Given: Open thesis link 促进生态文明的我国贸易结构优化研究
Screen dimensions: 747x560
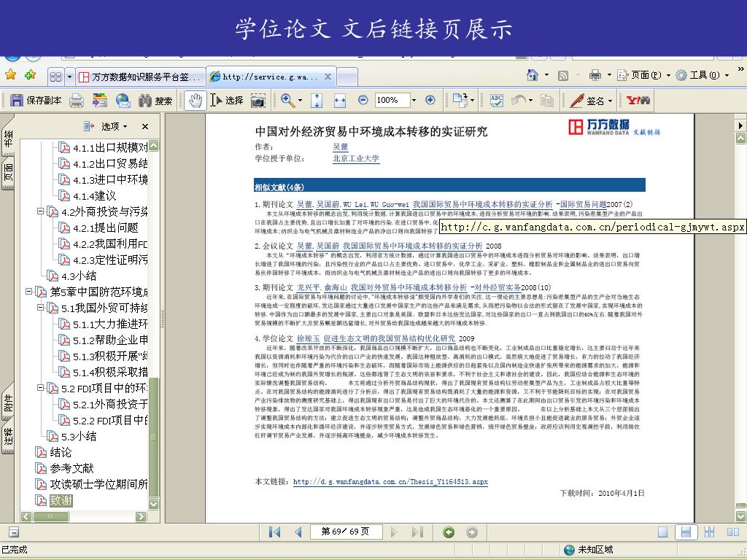Looking at the screenshot, I should click(x=390, y=338).
